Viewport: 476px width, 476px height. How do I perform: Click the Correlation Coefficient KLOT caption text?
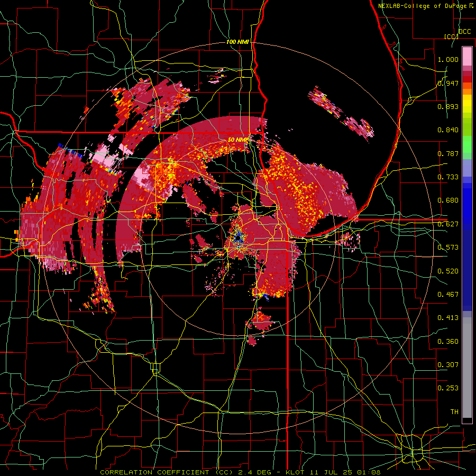click(x=240, y=472)
